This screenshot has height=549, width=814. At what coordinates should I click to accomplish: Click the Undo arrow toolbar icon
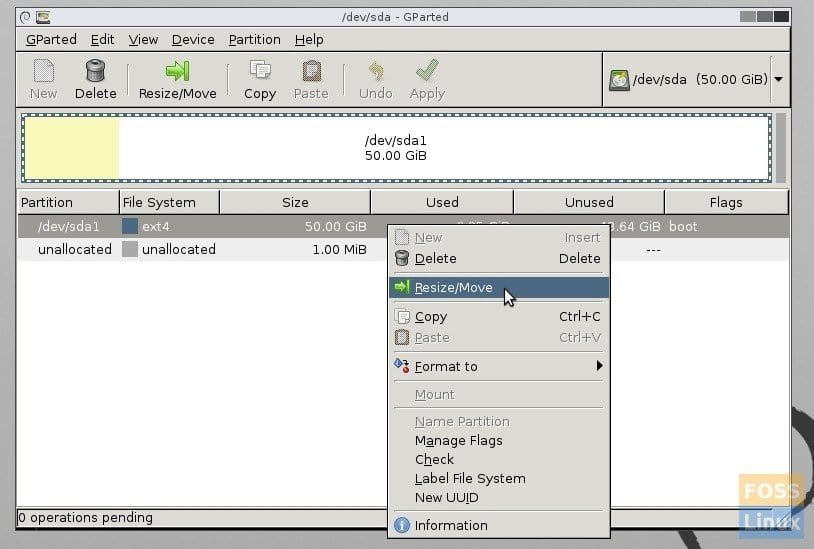click(x=375, y=72)
